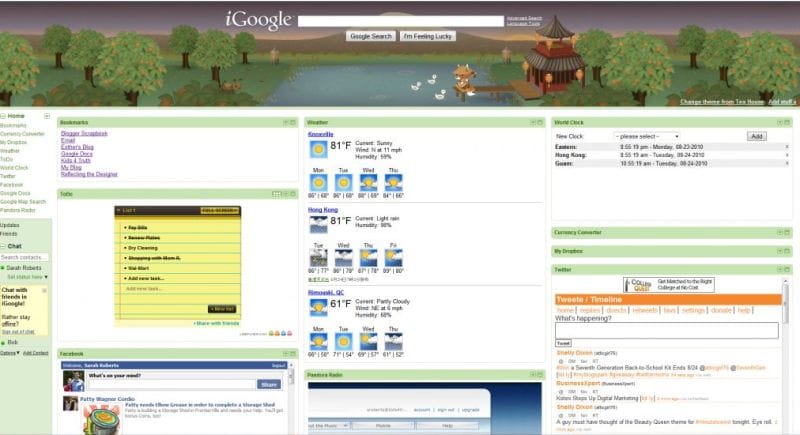This screenshot has height=435, width=800.
Task: Collapse the Chat section
Action: point(3,246)
